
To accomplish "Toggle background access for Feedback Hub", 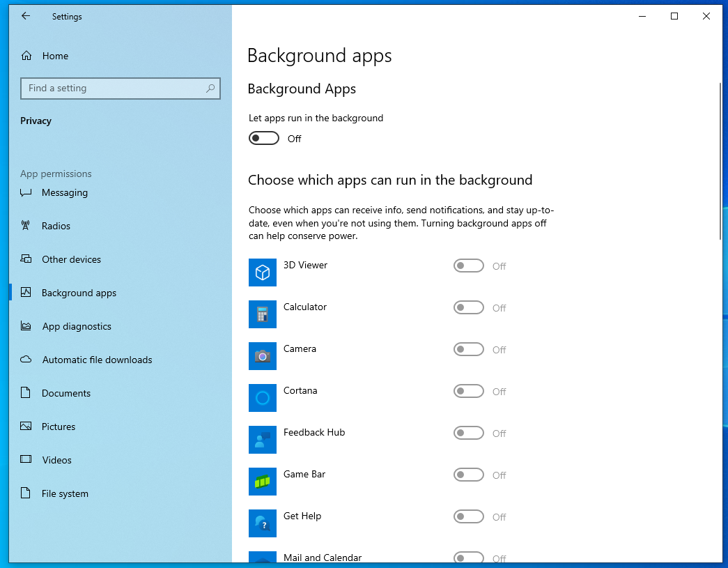I will click(468, 433).
